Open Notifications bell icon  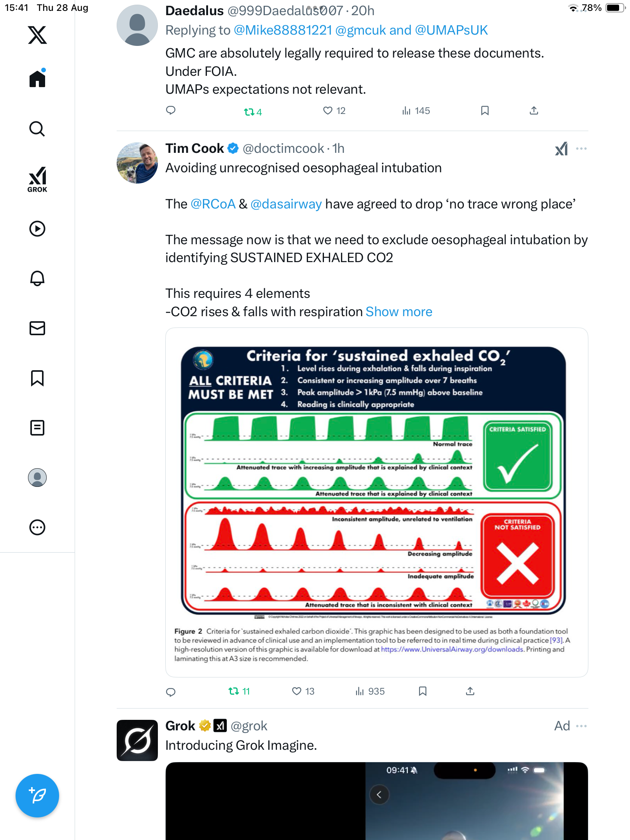point(37,278)
